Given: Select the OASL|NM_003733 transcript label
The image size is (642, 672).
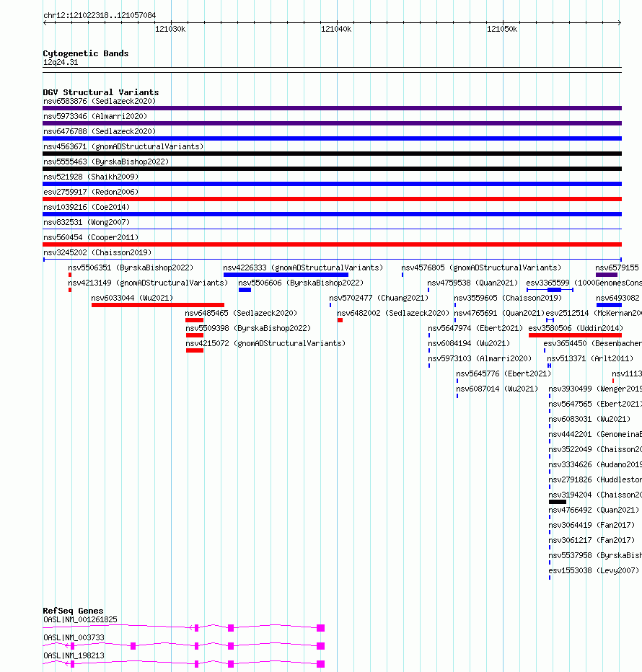Looking at the screenshot, I should tap(74, 637).
